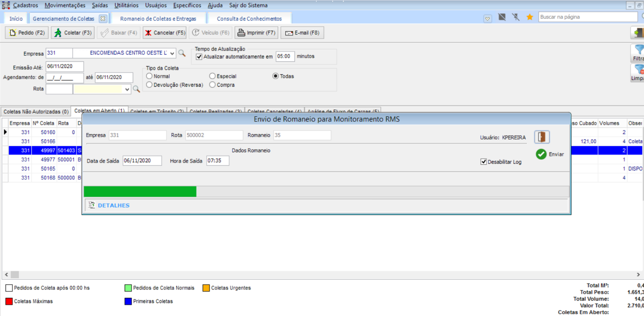Expand the Empresa company dropdown
Screen dimensions: 644x316
pos(172,53)
